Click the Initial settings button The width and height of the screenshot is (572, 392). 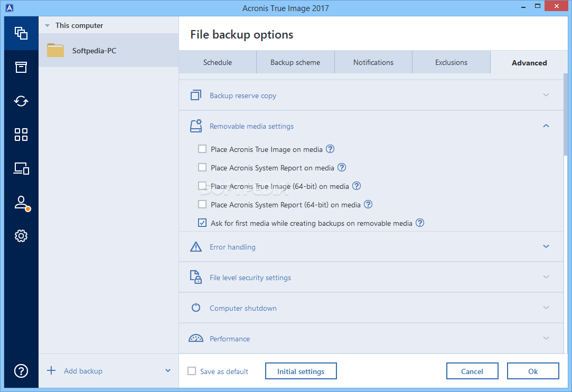(301, 371)
